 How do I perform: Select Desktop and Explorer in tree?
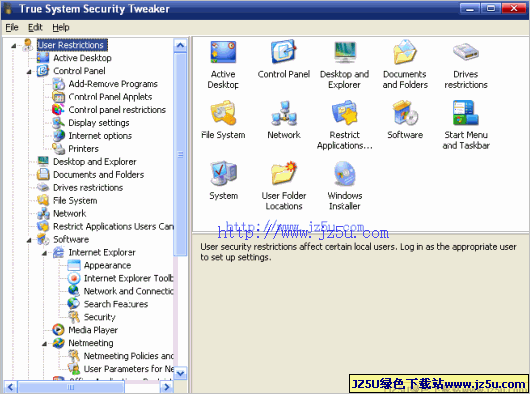[95, 162]
